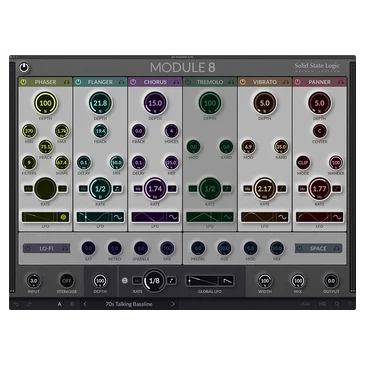Solo Vibrato with its headphones icon
Image resolution: width=365 pixels, height=365 pixels.
pos(286,82)
